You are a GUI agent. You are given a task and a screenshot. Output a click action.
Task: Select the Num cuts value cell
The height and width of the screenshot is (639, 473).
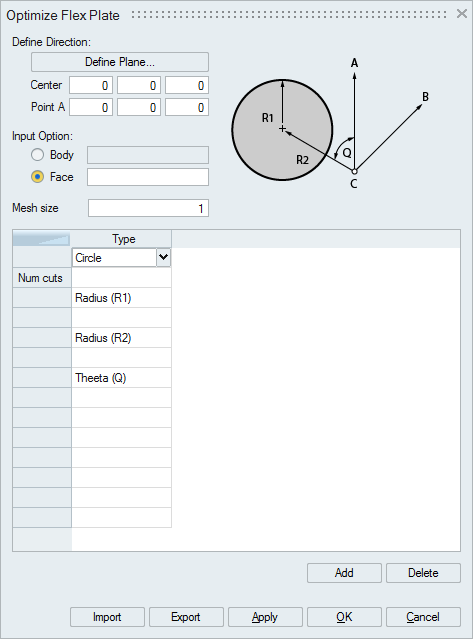click(x=121, y=278)
